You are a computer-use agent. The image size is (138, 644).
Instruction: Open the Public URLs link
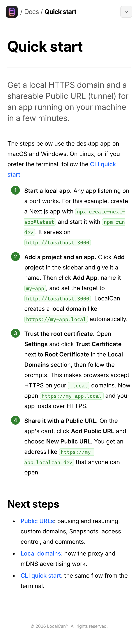tap(37, 521)
